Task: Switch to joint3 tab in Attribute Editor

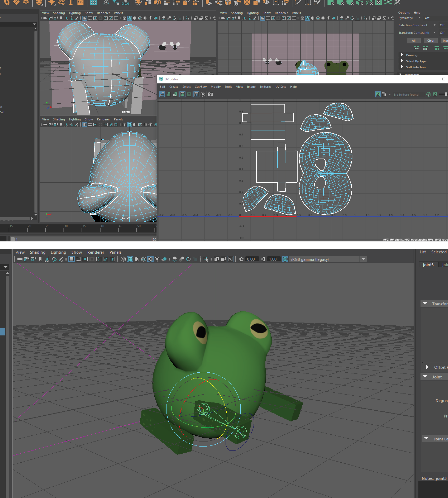Action: click(428, 265)
